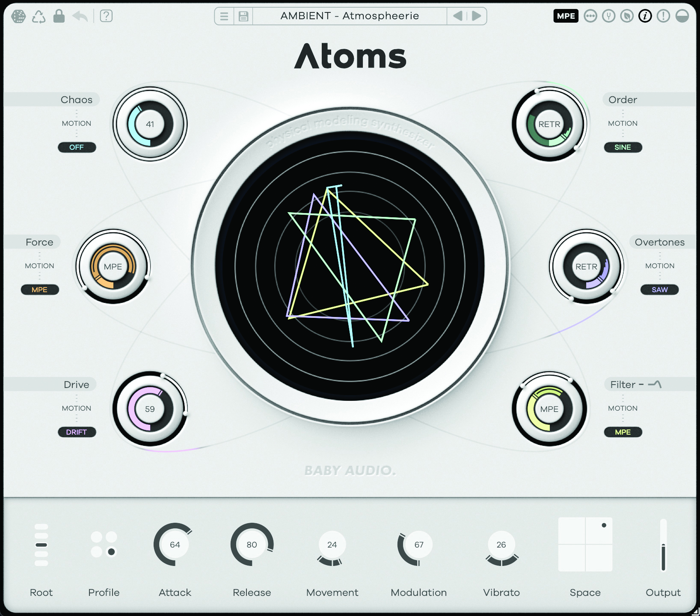Open Chaos motion mode OFF selector

pyautogui.click(x=77, y=147)
